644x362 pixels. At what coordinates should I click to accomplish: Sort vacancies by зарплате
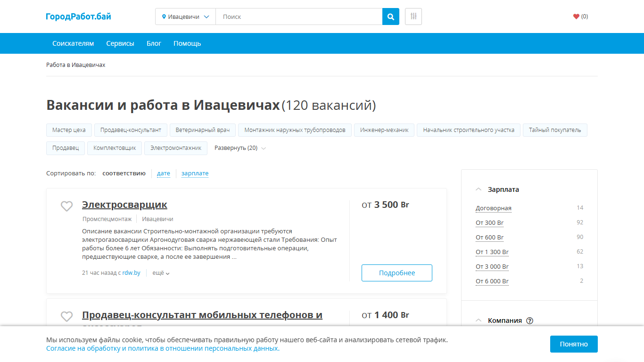(x=195, y=173)
